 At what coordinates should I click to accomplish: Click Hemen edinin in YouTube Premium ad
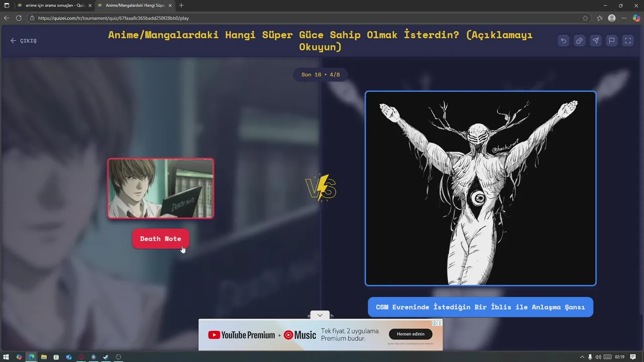click(411, 334)
